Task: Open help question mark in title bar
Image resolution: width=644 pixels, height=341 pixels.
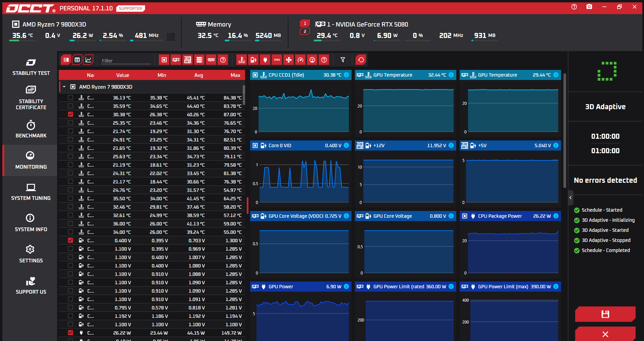Action: (574, 7)
